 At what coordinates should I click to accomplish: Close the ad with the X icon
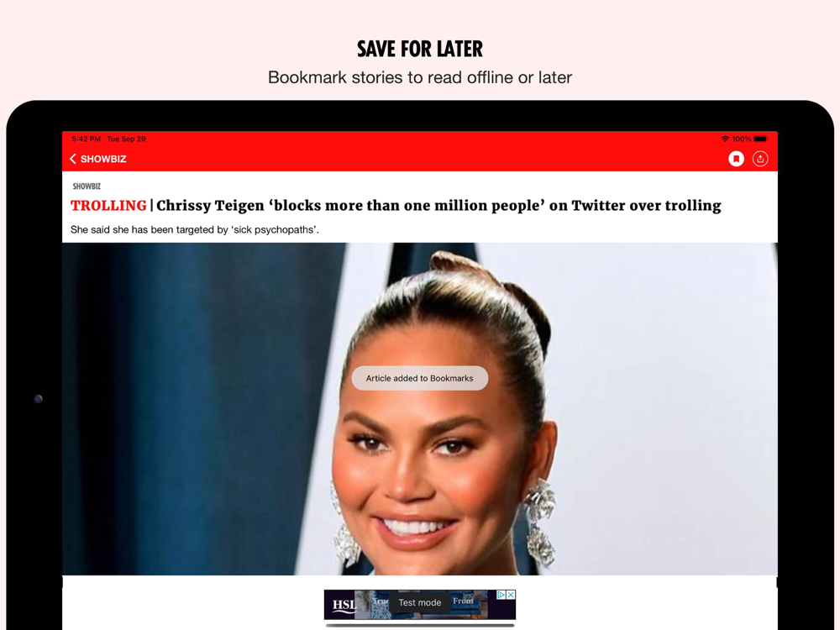coord(511,595)
